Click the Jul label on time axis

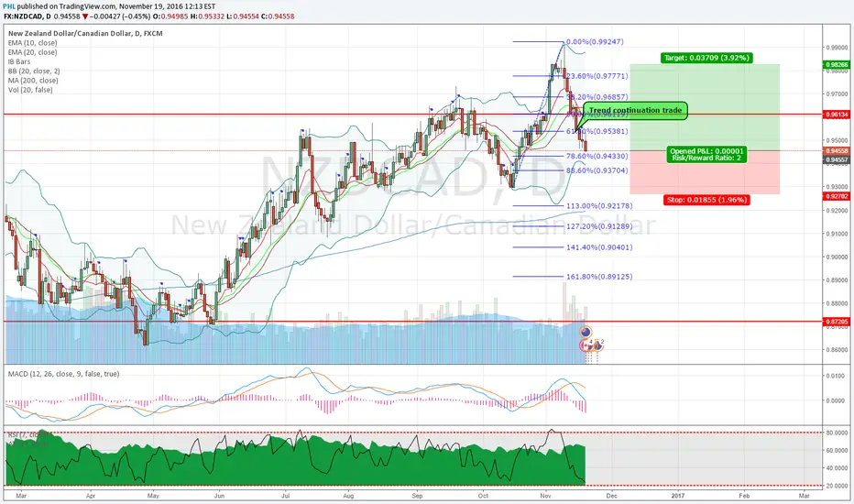pyautogui.click(x=285, y=496)
